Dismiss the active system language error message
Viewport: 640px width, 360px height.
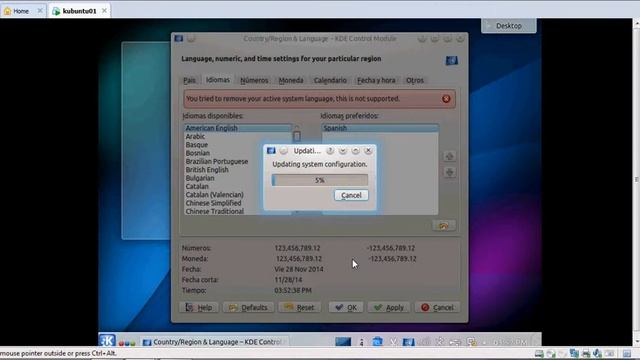[x=446, y=99]
